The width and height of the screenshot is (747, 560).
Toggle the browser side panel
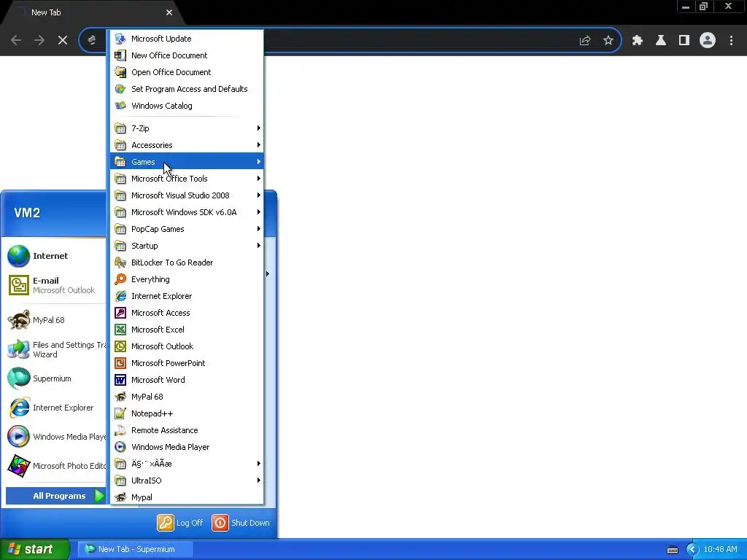(x=684, y=41)
